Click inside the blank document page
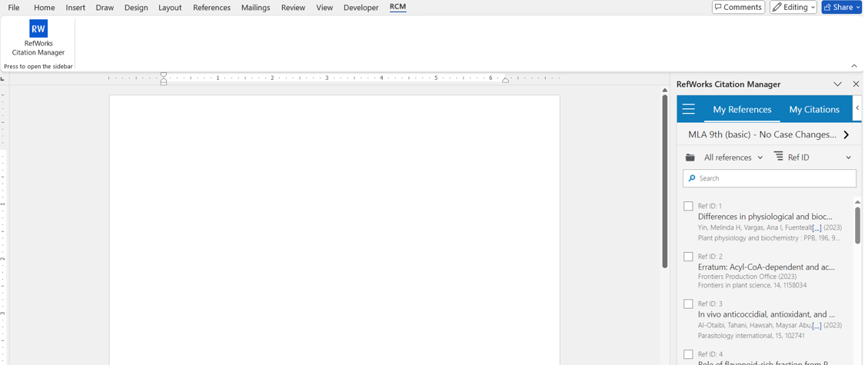The height and width of the screenshot is (365, 868). (x=334, y=230)
